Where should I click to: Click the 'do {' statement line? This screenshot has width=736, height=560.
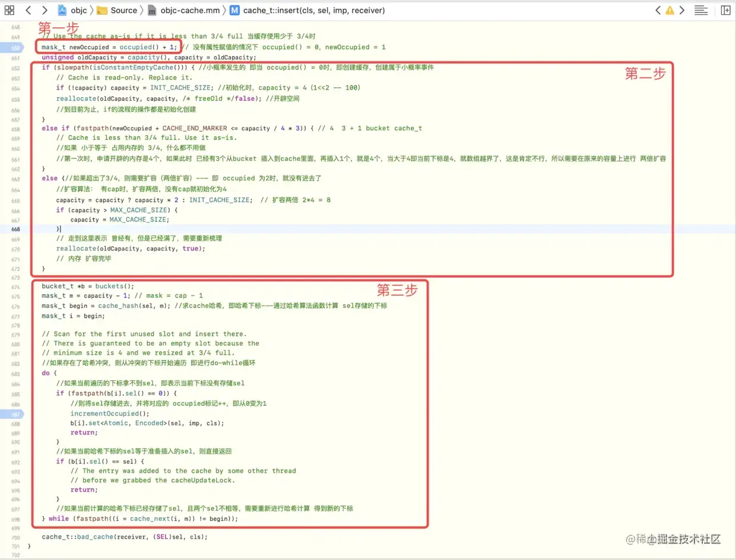point(49,373)
